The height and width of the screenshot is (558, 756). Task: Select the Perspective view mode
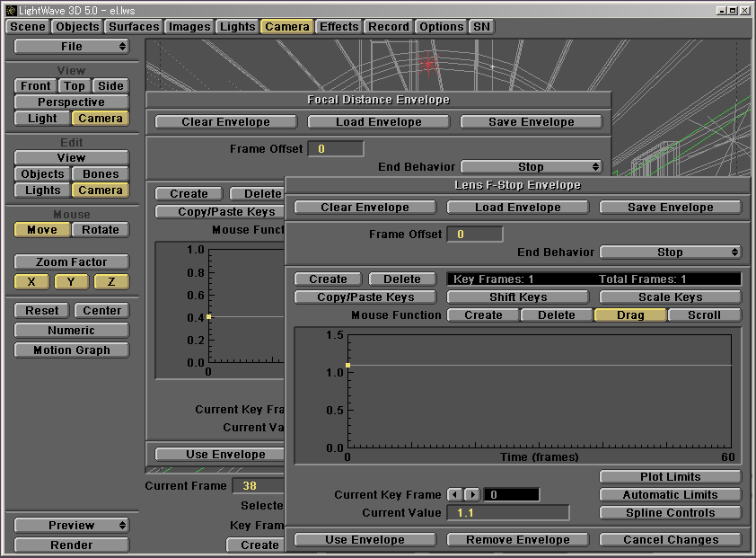point(71,102)
